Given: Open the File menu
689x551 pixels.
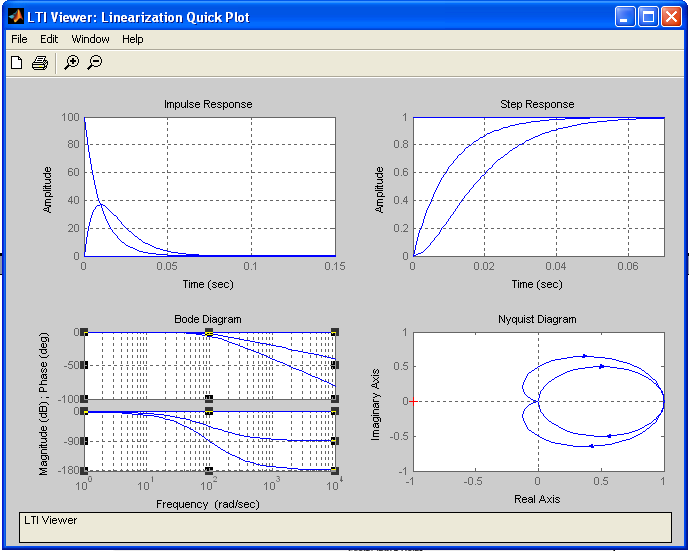Looking at the screenshot, I should click(19, 39).
